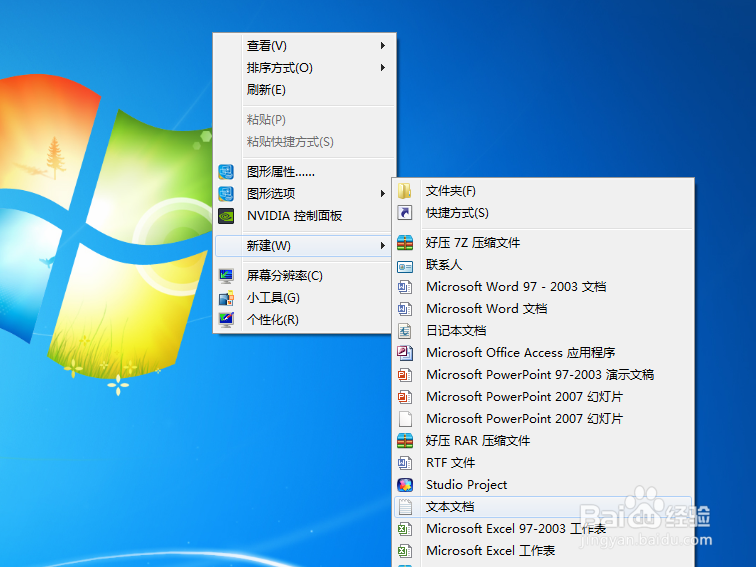Choose 个性化(R) from the context menu

tap(304, 320)
